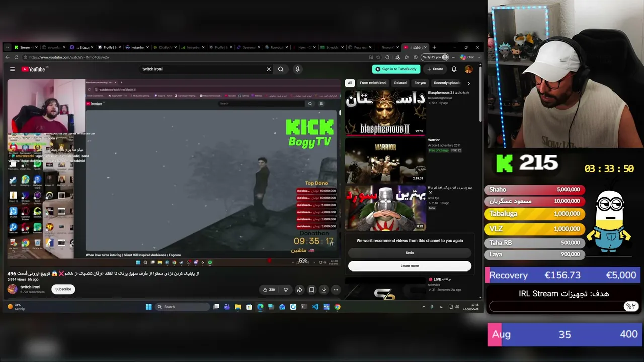Click the Windows taskbar Search box
The width and height of the screenshot is (644, 362).
coord(182,307)
